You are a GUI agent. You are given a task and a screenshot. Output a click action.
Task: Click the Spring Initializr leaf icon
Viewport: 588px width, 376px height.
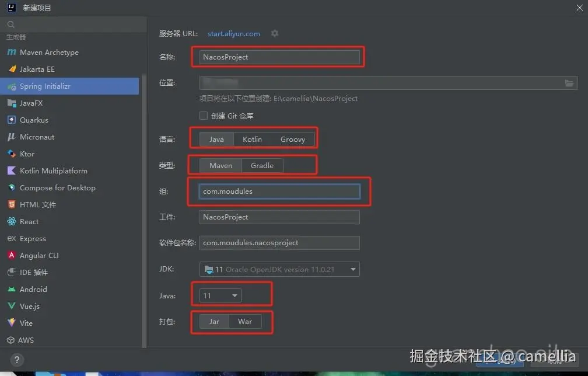tap(12, 86)
